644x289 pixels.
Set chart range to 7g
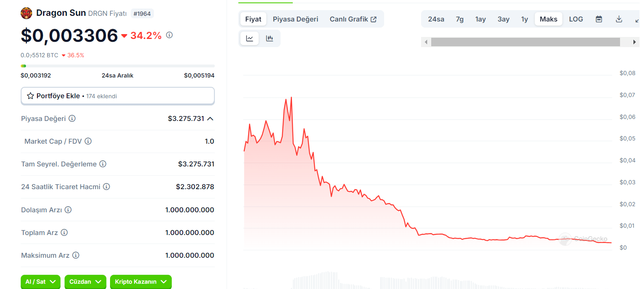click(x=460, y=19)
